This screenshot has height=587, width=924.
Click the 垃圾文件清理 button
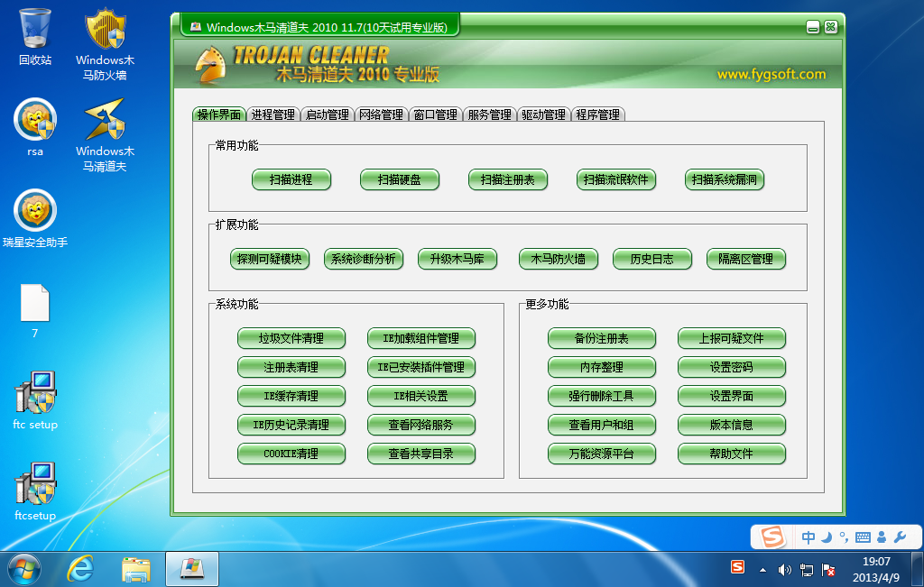pos(291,338)
